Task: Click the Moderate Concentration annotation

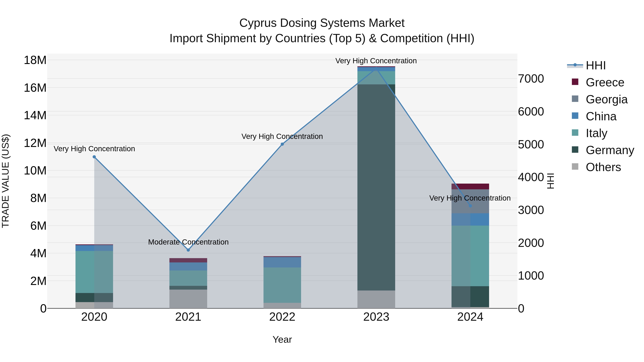Action: click(188, 242)
